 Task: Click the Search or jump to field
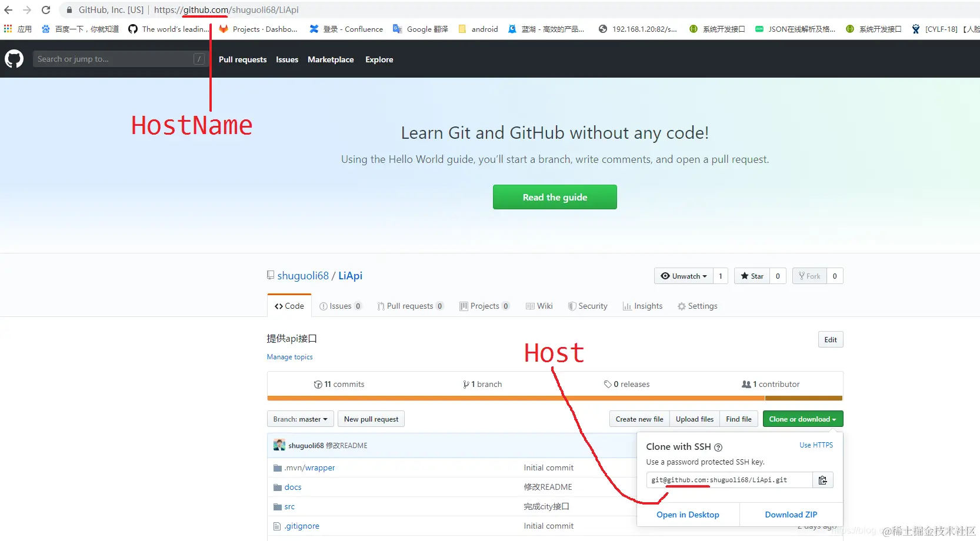pyautogui.click(x=120, y=59)
